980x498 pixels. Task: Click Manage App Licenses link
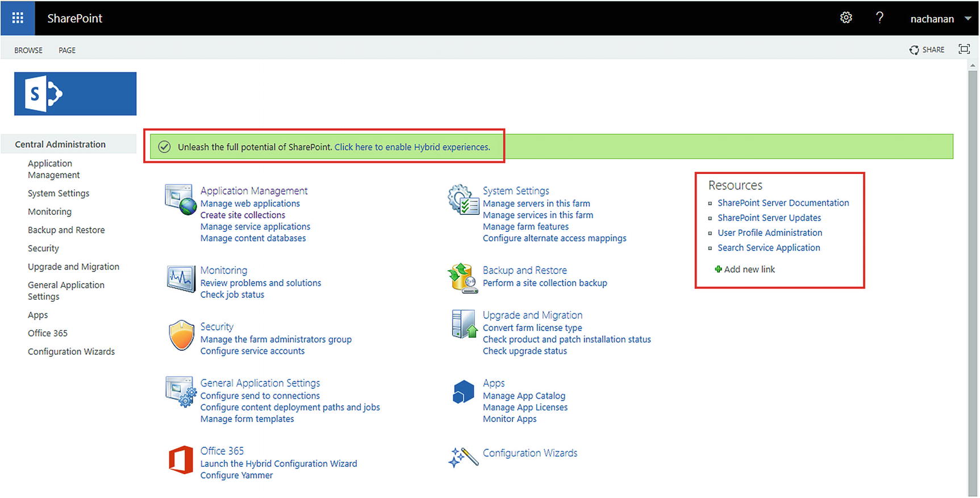(525, 407)
